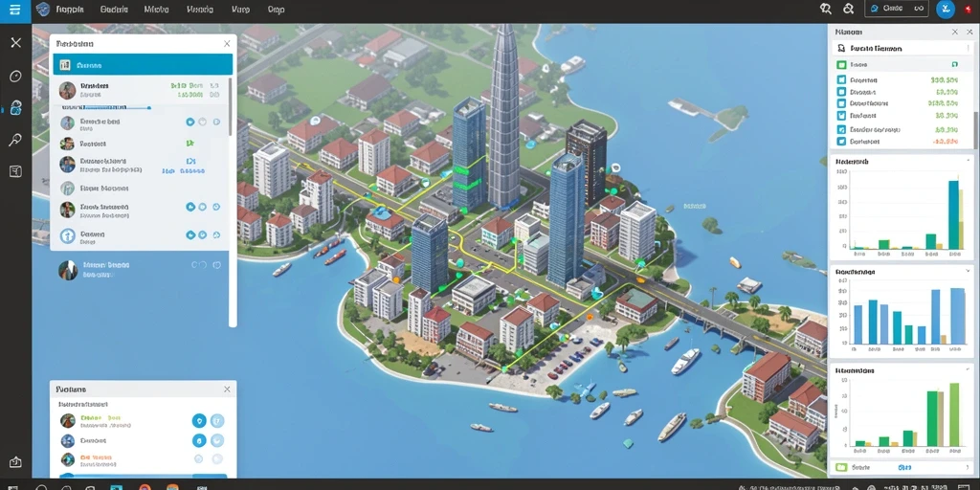Toggle the first blue checkbox in right panel
Image resolution: width=980 pixels, height=490 pixels.
[x=840, y=80]
